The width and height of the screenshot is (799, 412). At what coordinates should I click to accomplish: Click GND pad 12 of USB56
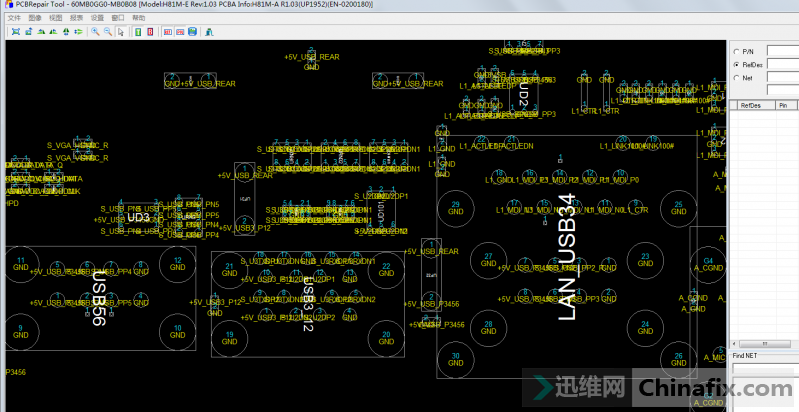(177, 264)
